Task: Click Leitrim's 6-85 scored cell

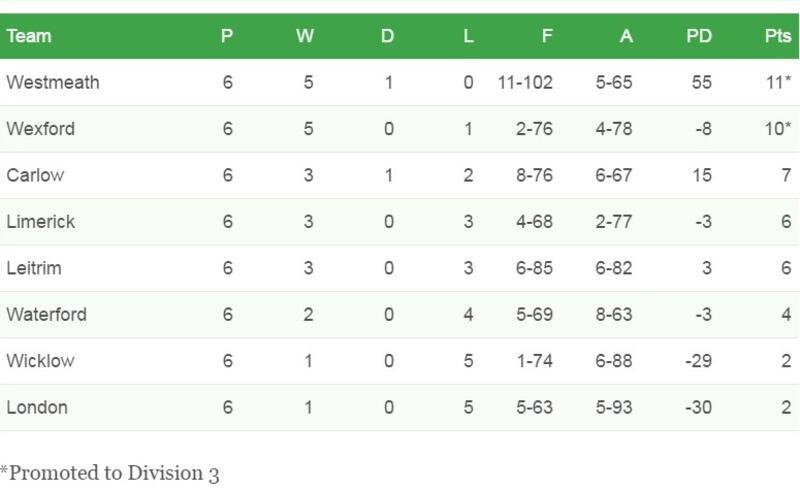Action: 532,268
